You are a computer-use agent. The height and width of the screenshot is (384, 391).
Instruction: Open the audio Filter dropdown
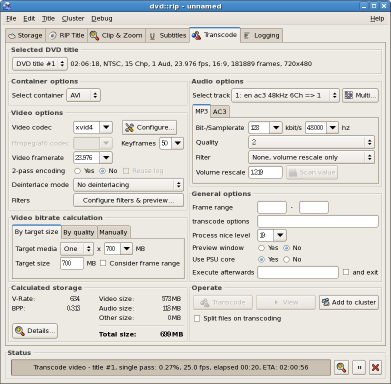(311, 157)
